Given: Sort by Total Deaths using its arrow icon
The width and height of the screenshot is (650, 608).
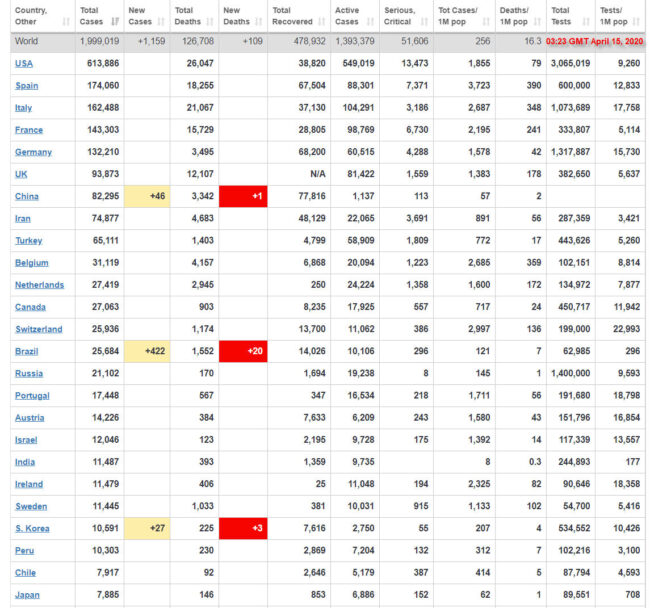Looking at the screenshot, I should pyautogui.click(x=209, y=21).
